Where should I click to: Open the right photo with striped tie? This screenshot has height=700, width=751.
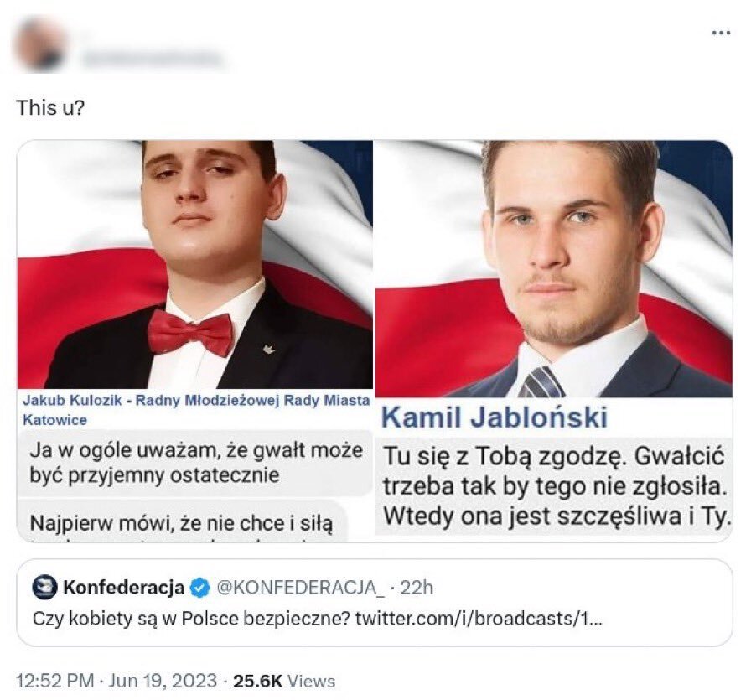coord(553,268)
